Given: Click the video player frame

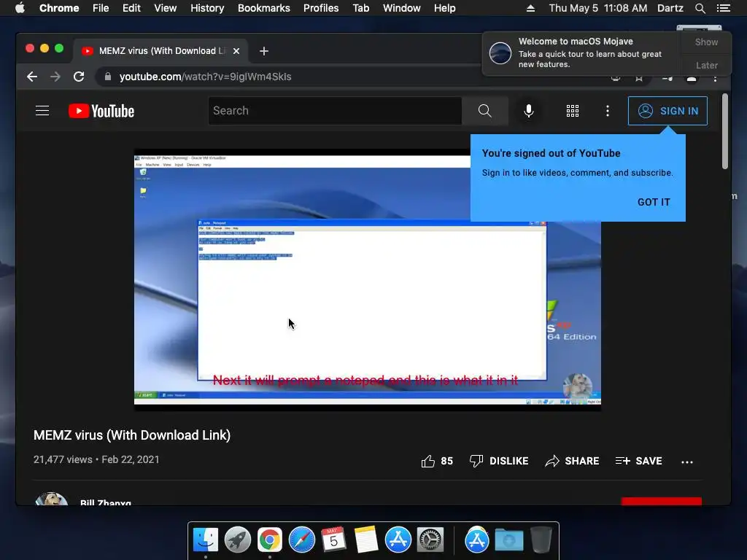Looking at the screenshot, I should (x=368, y=280).
